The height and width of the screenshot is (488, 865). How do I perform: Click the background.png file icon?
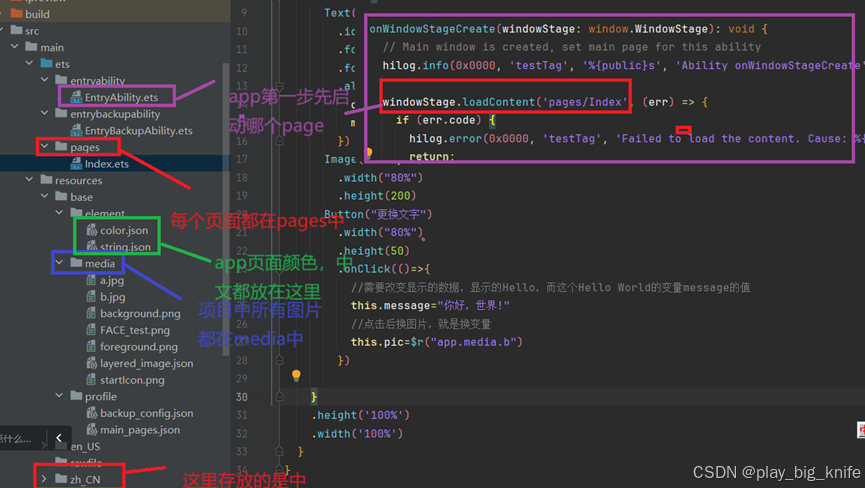(x=92, y=313)
